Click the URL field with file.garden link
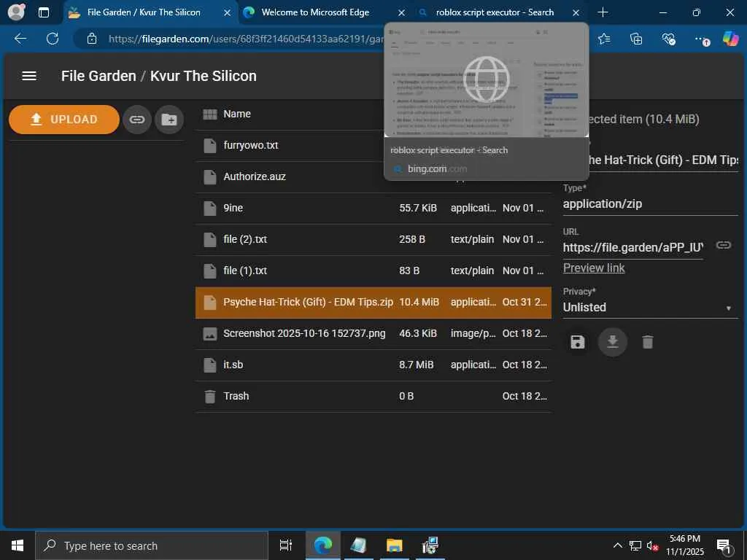The height and width of the screenshot is (560, 747). pyautogui.click(x=632, y=248)
